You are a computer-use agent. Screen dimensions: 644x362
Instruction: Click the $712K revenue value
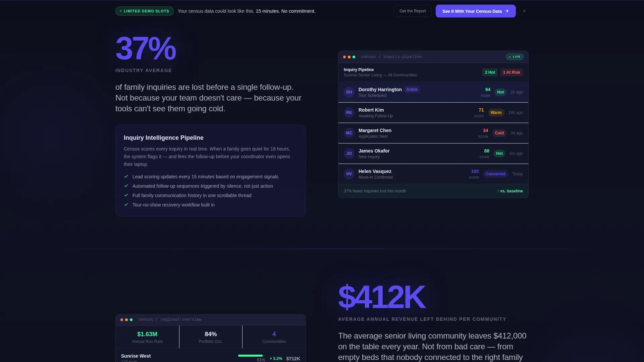click(x=293, y=359)
